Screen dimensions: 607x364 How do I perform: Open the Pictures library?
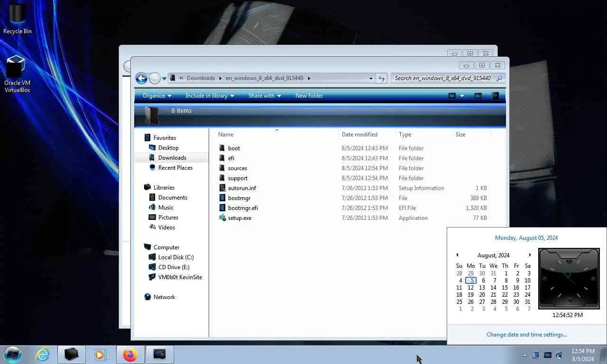[x=168, y=218]
